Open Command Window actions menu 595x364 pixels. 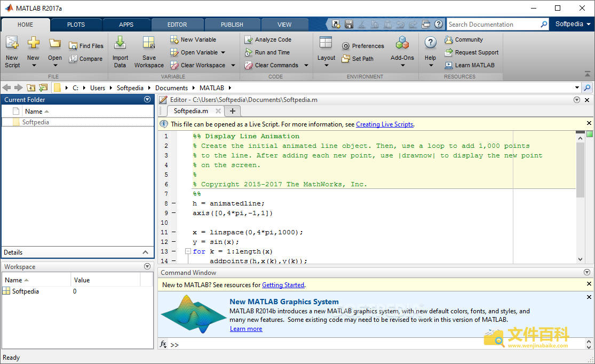point(587,272)
